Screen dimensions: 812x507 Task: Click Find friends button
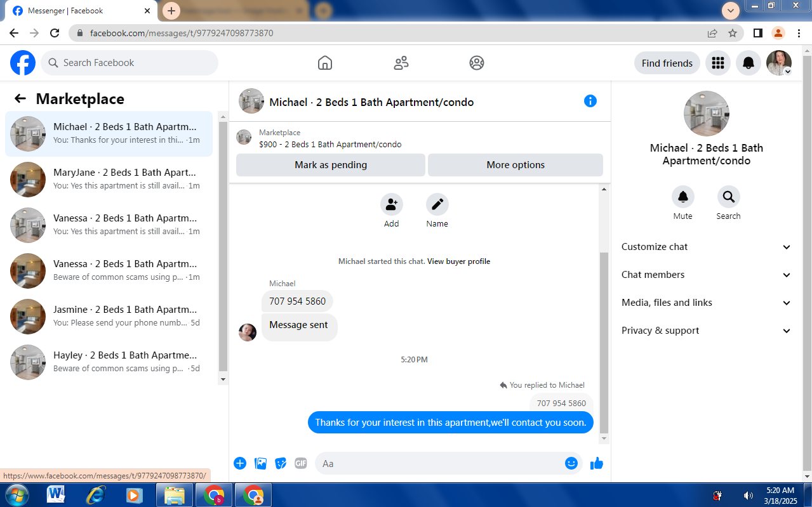(667, 63)
